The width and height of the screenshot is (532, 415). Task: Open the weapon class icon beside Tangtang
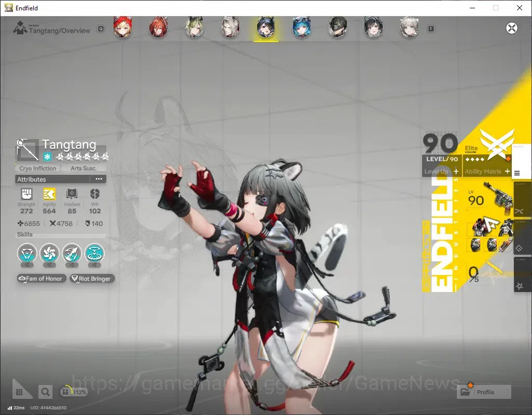point(27,149)
